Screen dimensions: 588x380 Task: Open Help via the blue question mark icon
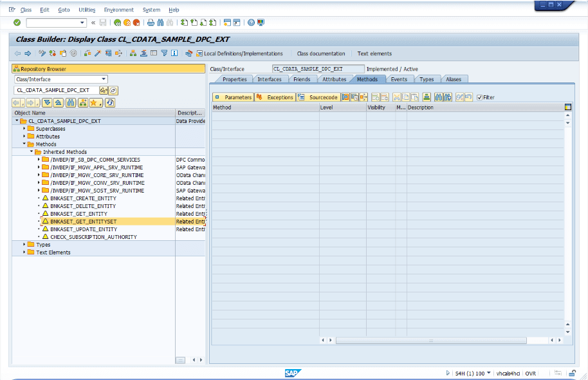(251, 23)
